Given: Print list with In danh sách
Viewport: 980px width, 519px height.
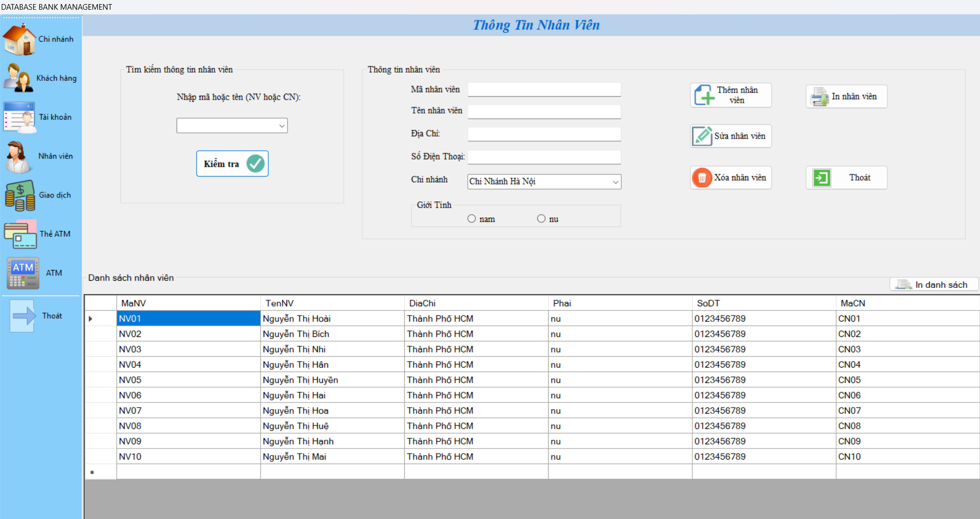Looking at the screenshot, I should 934,285.
